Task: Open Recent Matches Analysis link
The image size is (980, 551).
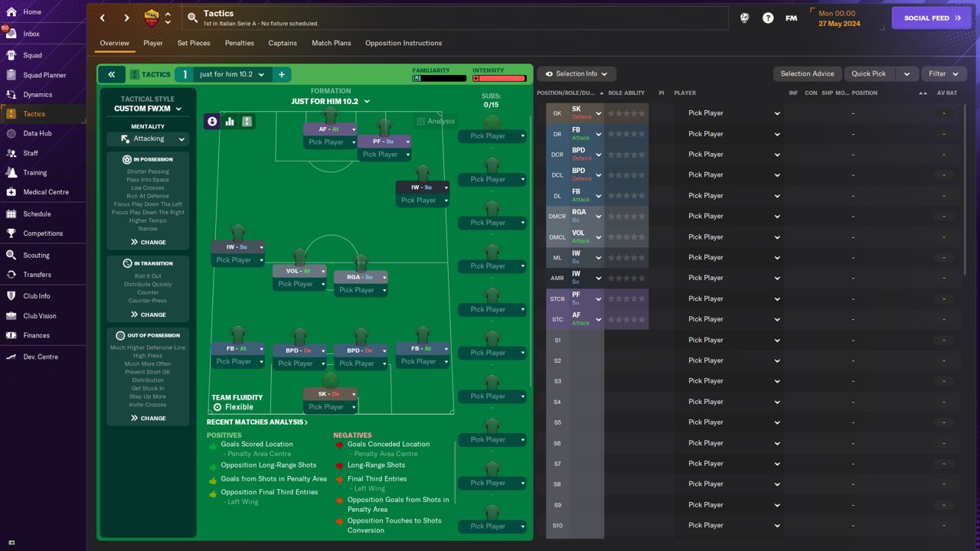Action: 257,422
